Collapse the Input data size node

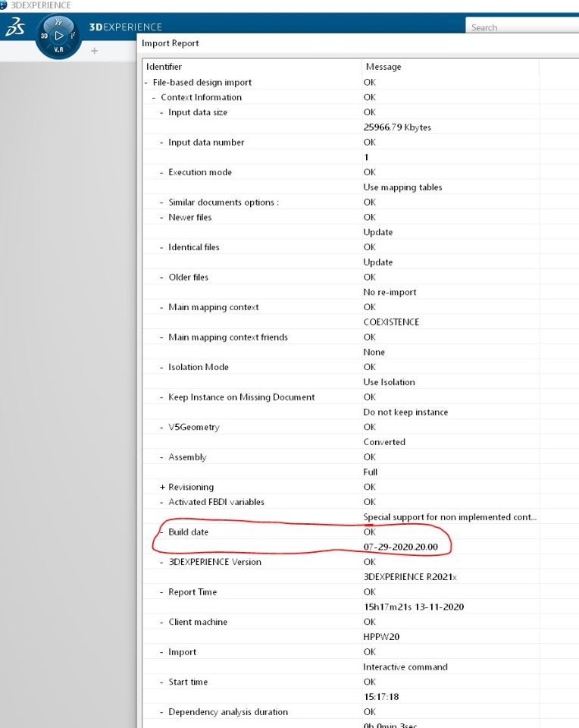161,112
